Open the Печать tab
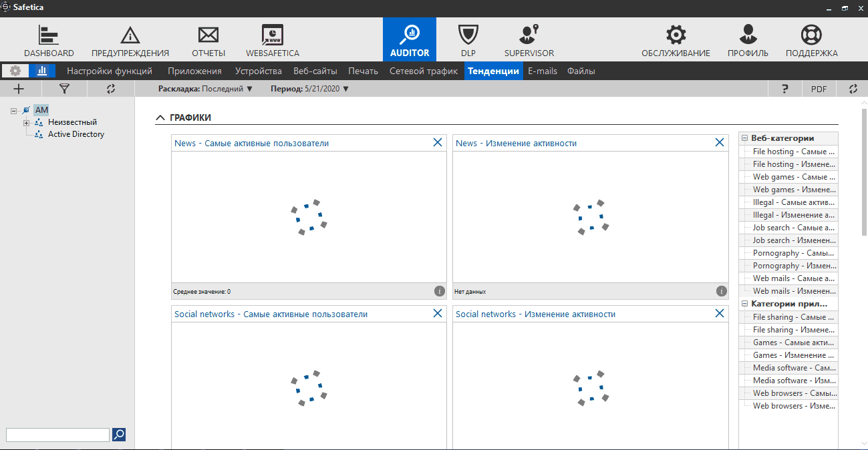This screenshot has height=450, width=868. click(364, 71)
